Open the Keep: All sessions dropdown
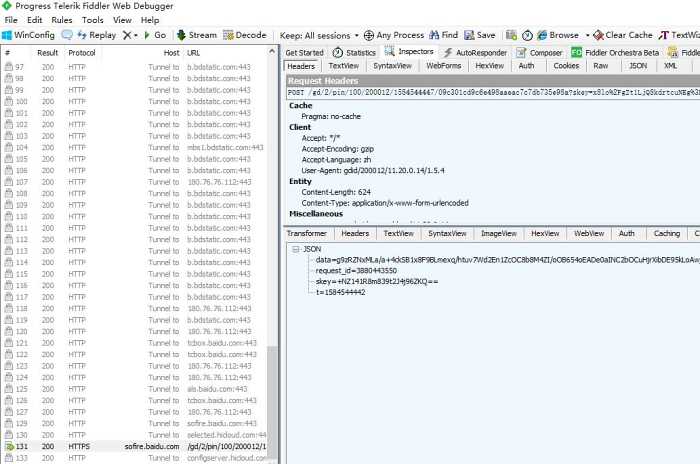This screenshot has height=464, width=700. [x=319, y=35]
